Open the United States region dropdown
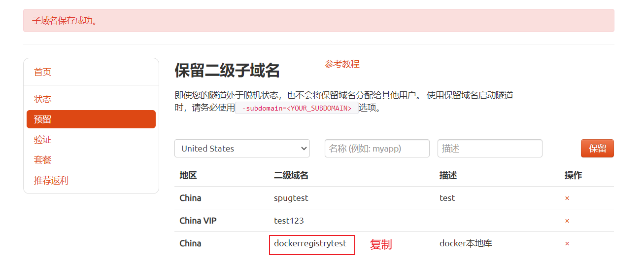The height and width of the screenshot is (269, 644). click(242, 149)
